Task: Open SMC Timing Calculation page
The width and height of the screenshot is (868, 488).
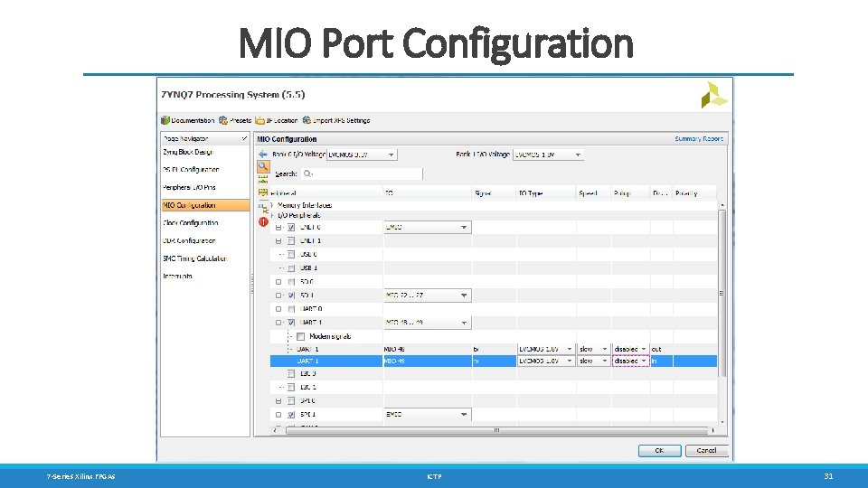Action: pos(195,258)
